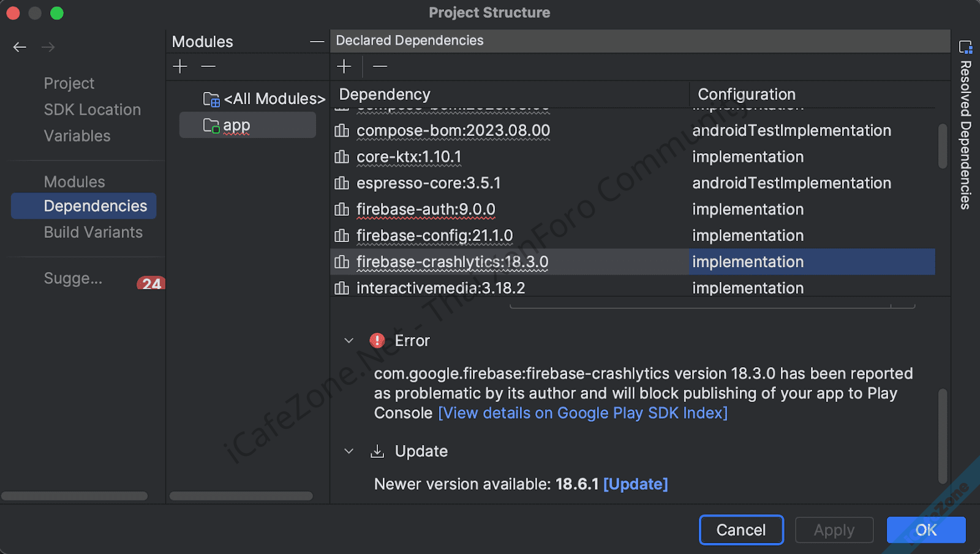This screenshot has width=980, height=554.
Task: Switch to the SDK Location section
Action: 92,110
